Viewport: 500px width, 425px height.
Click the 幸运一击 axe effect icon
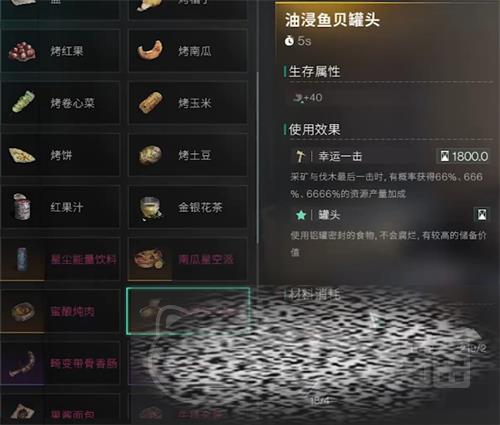[x=301, y=156]
